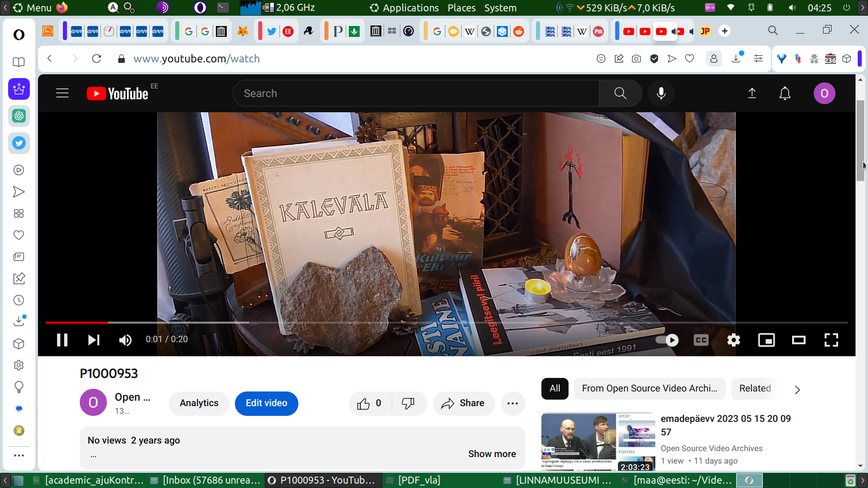Open sidebar Settings gear icon
Screen dimensions: 868x488
tap(19, 365)
